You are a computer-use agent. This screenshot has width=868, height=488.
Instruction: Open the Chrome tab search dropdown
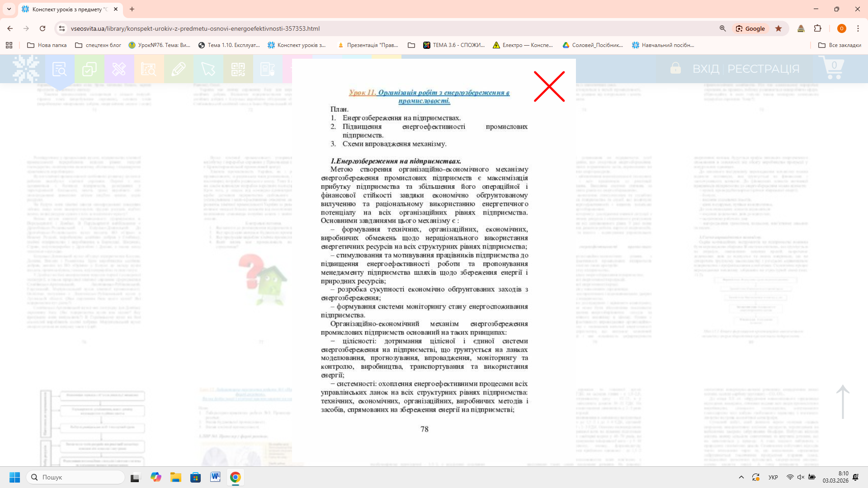[9, 9]
